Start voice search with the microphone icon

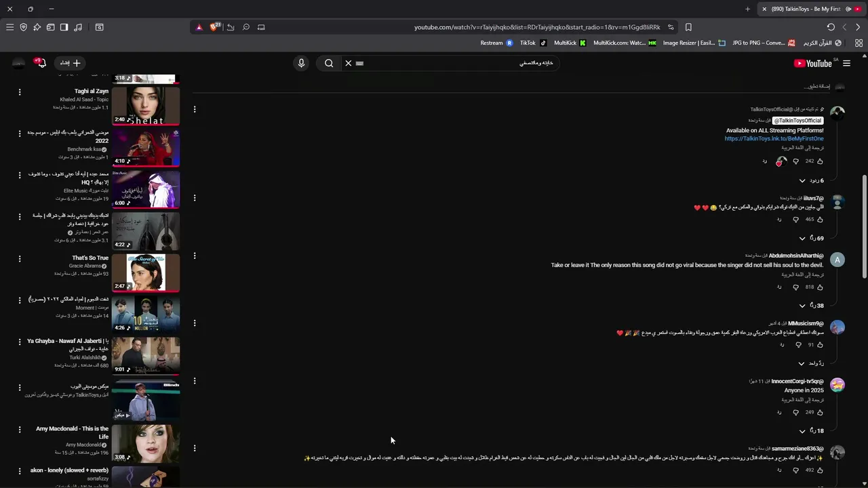pos(302,63)
